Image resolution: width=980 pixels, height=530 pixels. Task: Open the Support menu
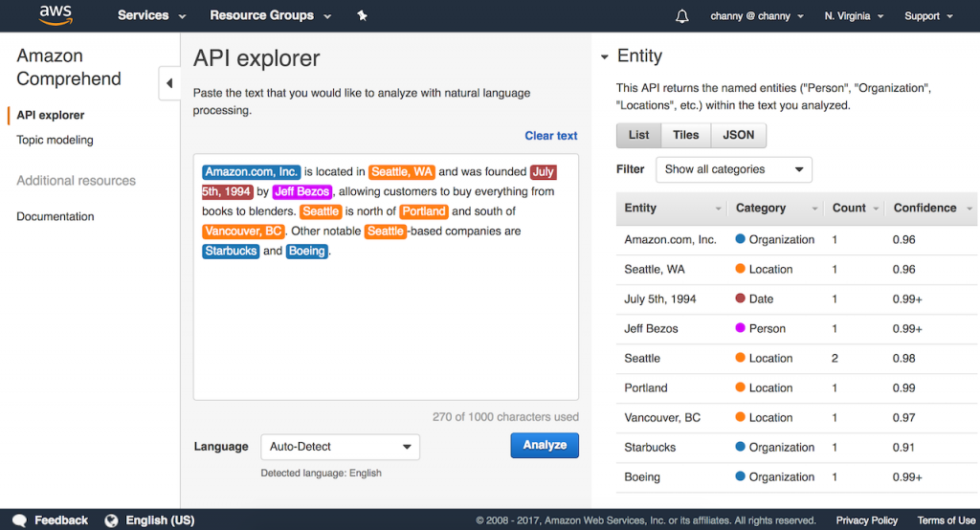[x=928, y=16]
